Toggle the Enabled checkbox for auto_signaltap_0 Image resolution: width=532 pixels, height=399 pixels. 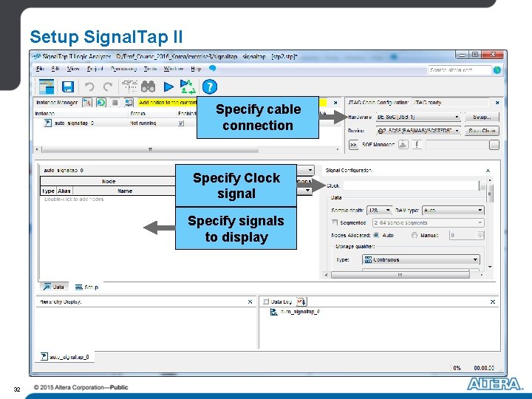click(181, 123)
